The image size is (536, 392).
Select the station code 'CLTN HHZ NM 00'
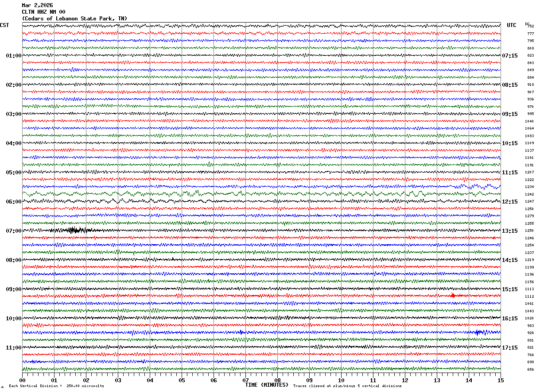pyautogui.click(x=43, y=12)
